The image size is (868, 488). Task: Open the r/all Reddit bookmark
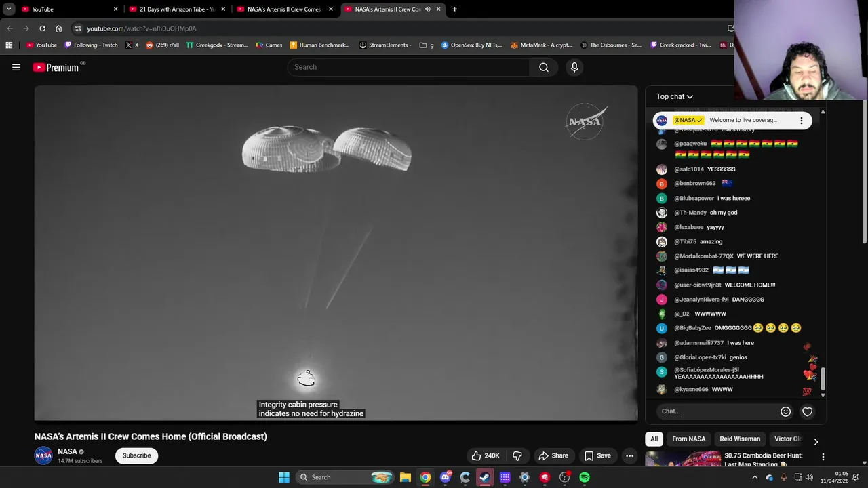coord(162,45)
